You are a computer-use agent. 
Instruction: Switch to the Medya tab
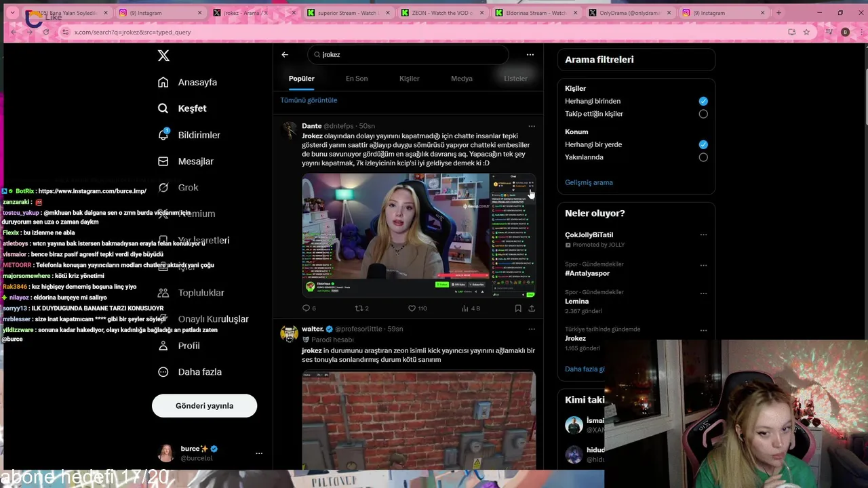pos(462,79)
